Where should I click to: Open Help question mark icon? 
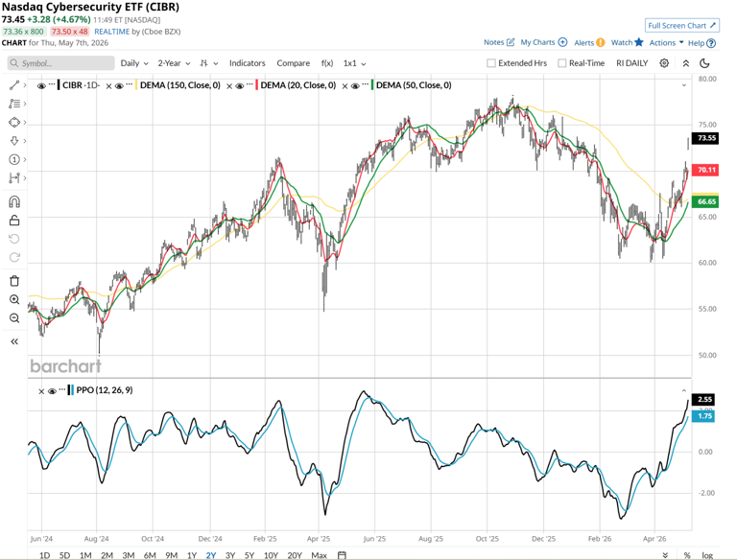[711, 43]
